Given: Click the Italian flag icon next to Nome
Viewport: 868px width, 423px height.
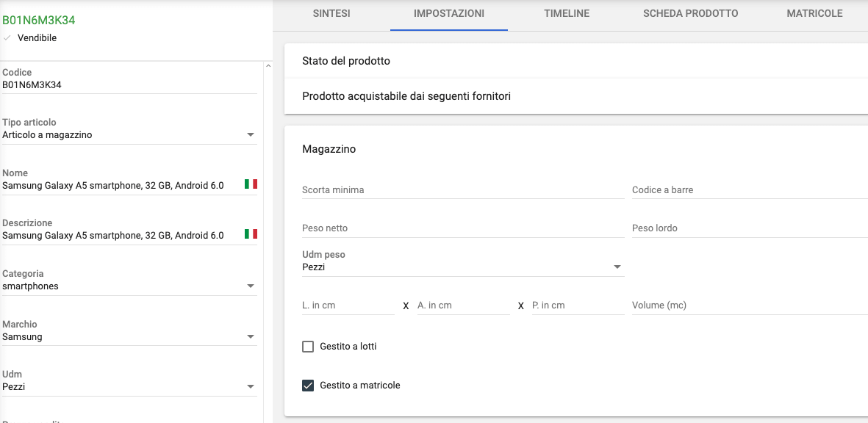Looking at the screenshot, I should tap(251, 184).
